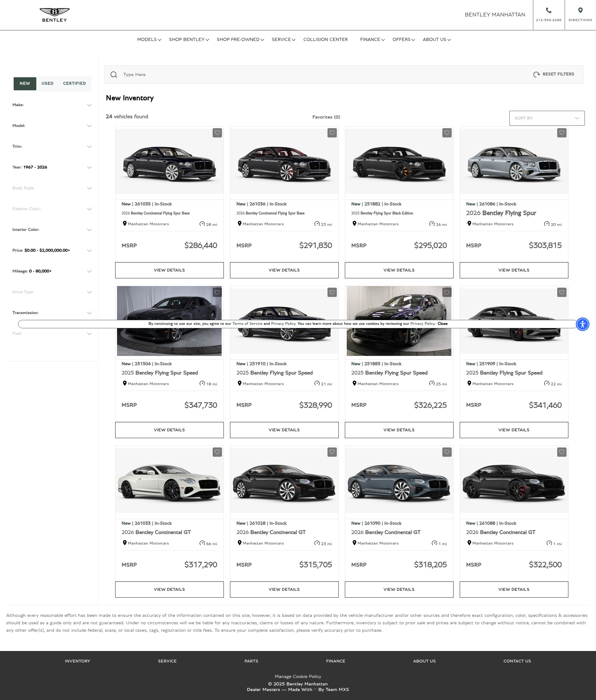View details for the $347,730 Flying Spur Speed
Viewport: 596px width, 700px height.
click(169, 430)
